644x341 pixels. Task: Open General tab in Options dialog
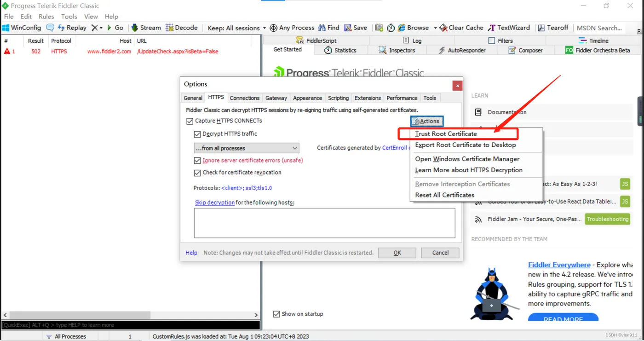pyautogui.click(x=193, y=98)
